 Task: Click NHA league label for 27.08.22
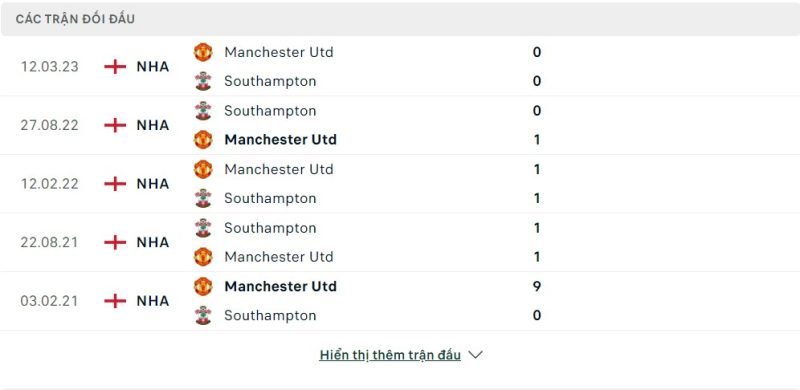tap(153, 125)
